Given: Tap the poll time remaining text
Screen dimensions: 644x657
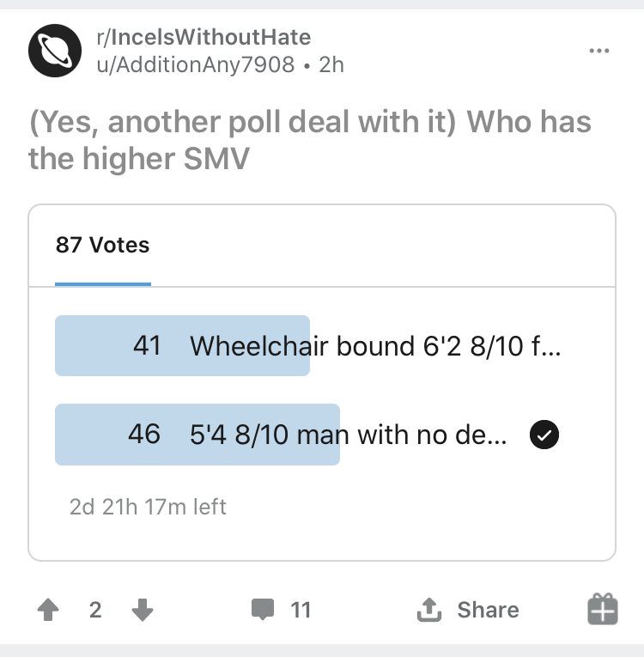Looking at the screenshot, I should coord(148,507).
